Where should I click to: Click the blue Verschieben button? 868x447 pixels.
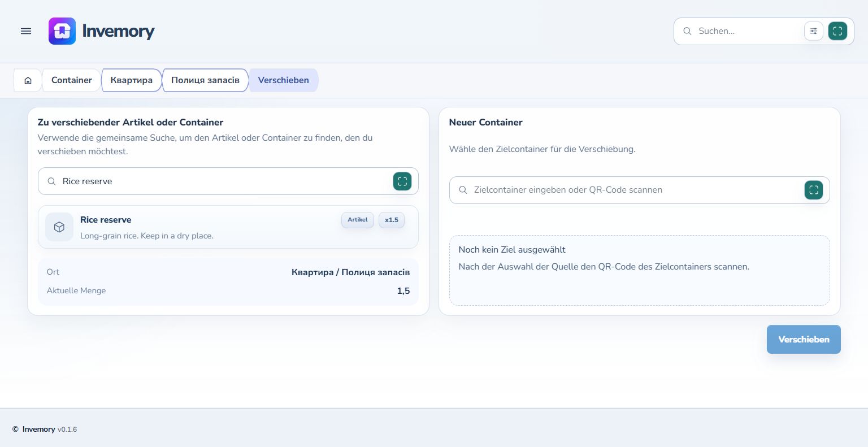click(804, 340)
